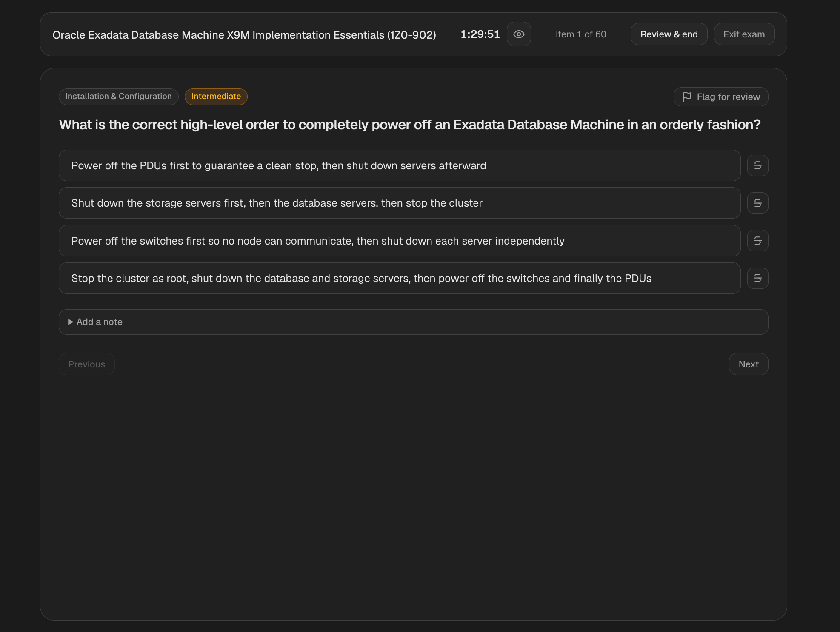The width and height of the screenshot is (840, 632).
Task: Click the Intermediate difficulty badge
Action: click(x=216, y=97)
